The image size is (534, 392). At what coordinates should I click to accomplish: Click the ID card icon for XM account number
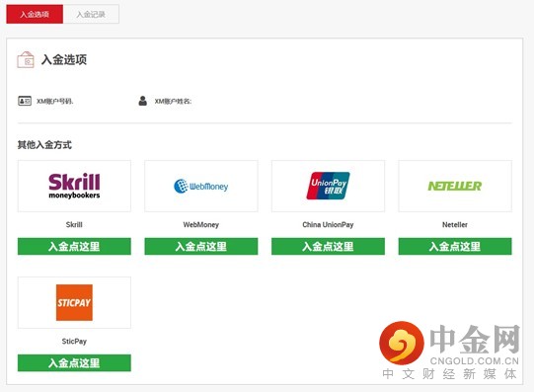(x=25, y=101)
